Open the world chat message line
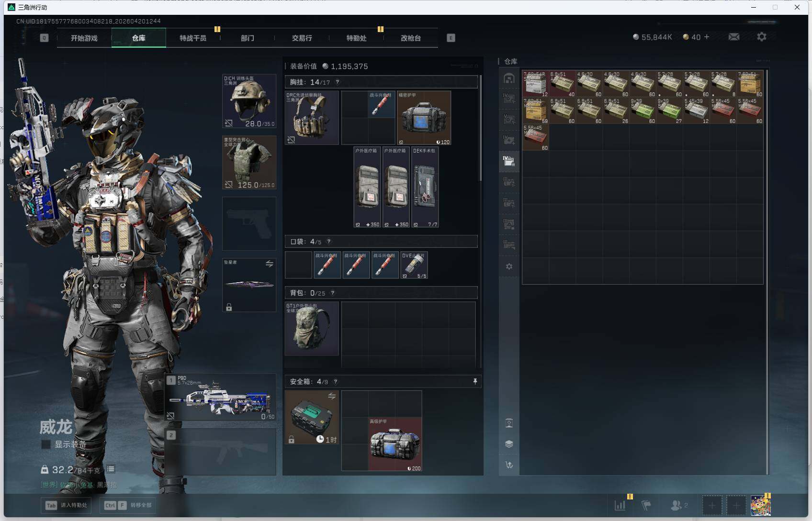 79,485
